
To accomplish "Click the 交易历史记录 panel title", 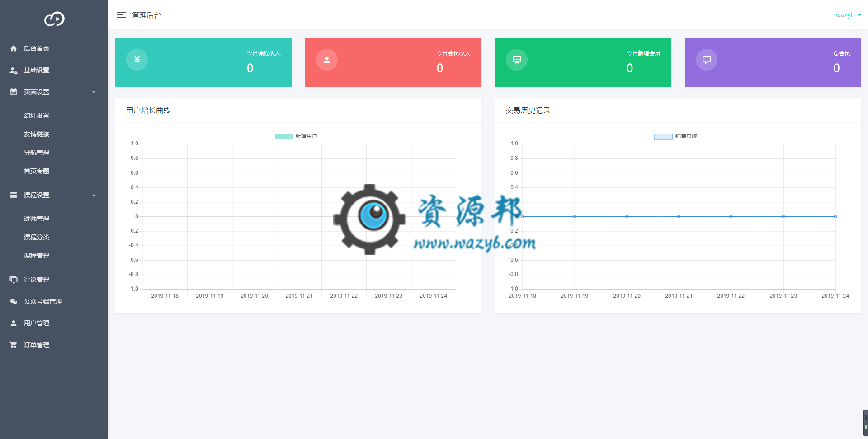I will tap(528, 110).
